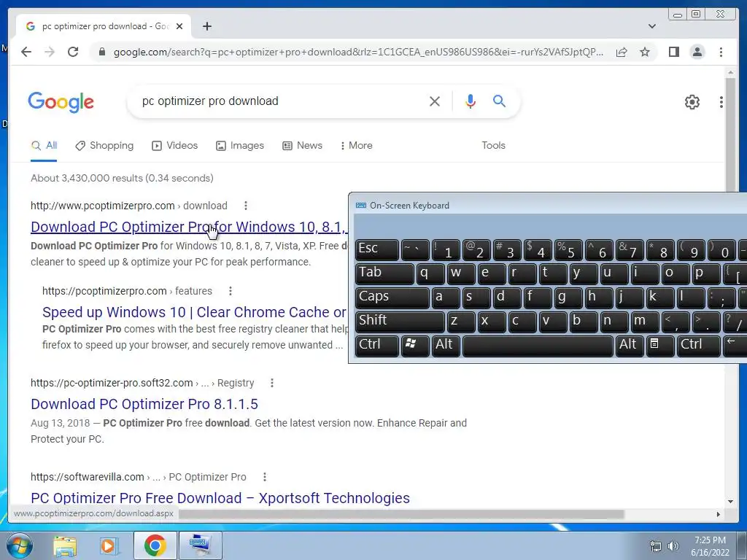747x560 pixels.
Task: Click the Google logo
Action: [x=61, y=102]
